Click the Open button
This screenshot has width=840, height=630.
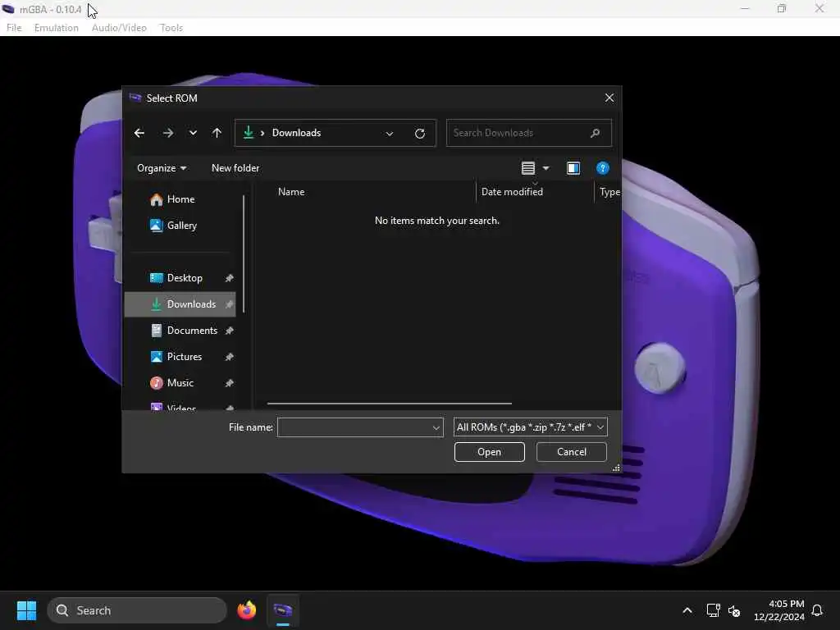[x=489, y=452]
